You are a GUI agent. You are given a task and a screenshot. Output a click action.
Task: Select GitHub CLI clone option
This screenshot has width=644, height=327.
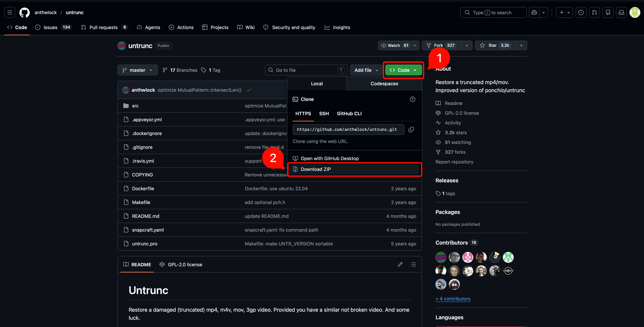coord(349,114)
